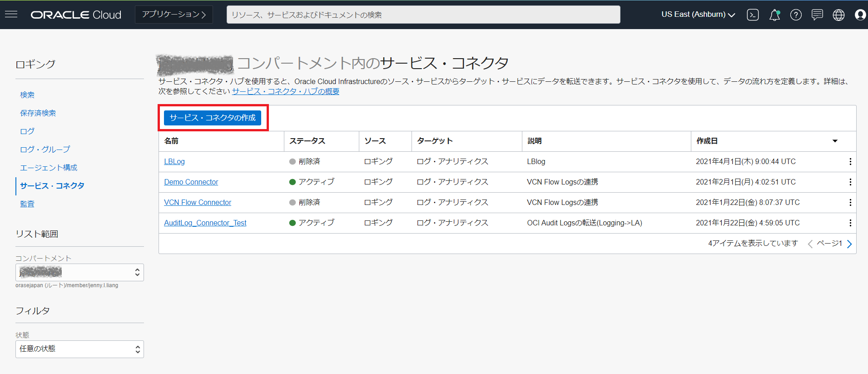Go to ログ・グループ in the sidebar
The image size is (868, 374).
click(x=45, y=150)
